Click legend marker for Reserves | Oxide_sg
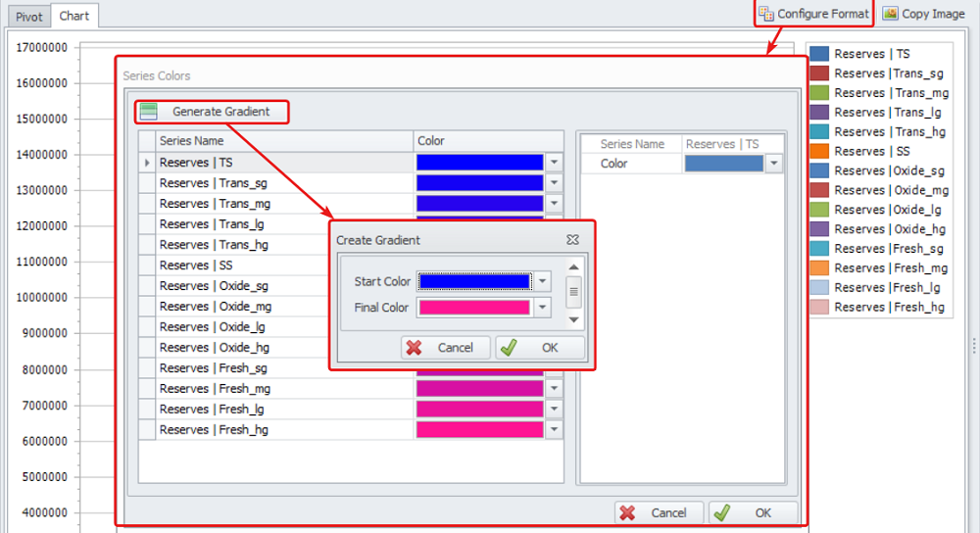Image resolution: width=980 pixels, height=533 pixels. click(x=819, y=170)
